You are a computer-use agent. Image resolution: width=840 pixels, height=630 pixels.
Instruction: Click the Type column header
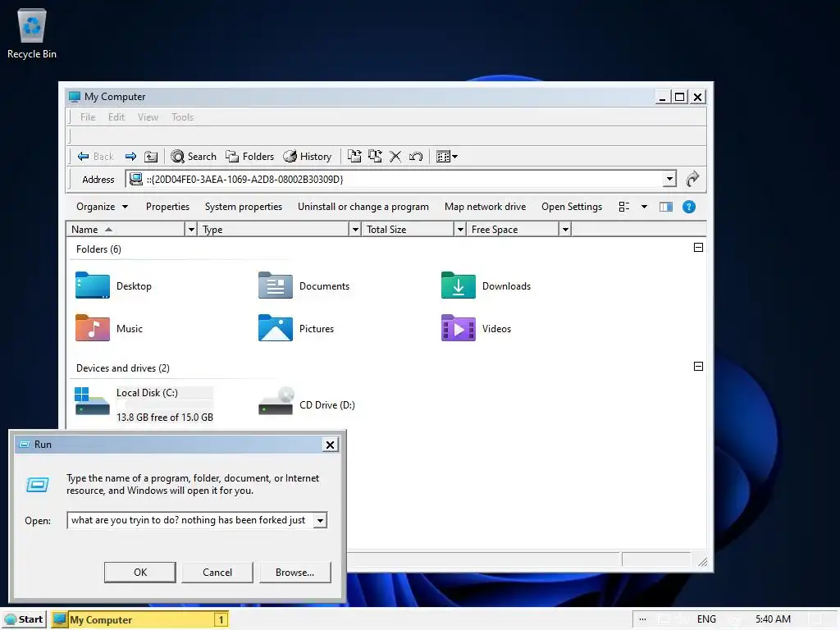[273, 230]
